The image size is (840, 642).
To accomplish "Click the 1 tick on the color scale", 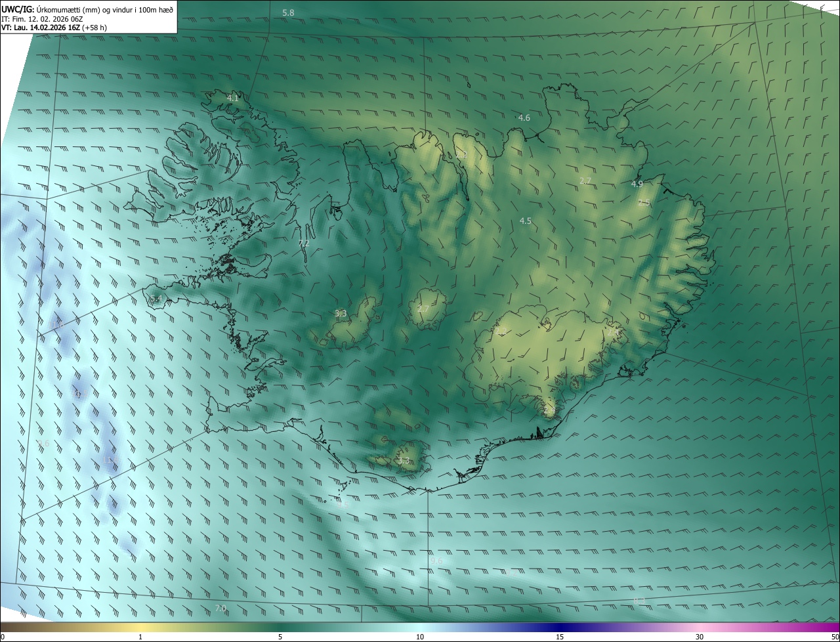I will tap(140, 637).
